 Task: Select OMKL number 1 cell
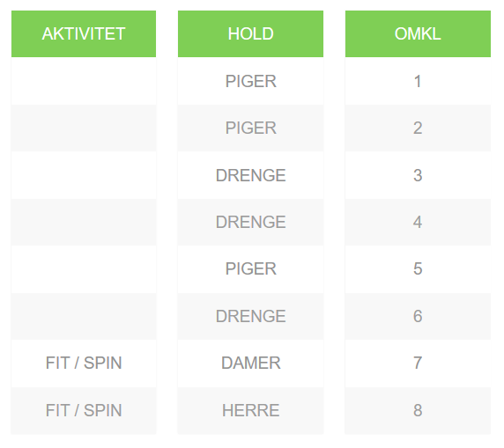pyautogui.click(x=418, y=81)
